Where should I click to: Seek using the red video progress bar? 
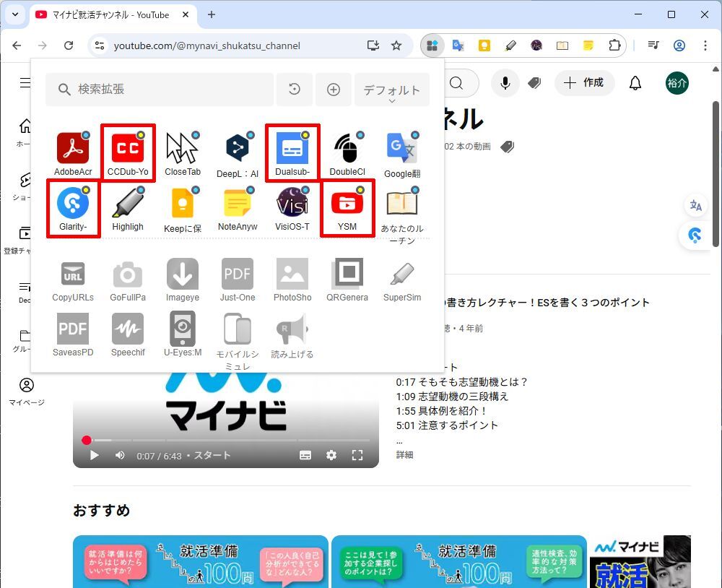(226, 440)
